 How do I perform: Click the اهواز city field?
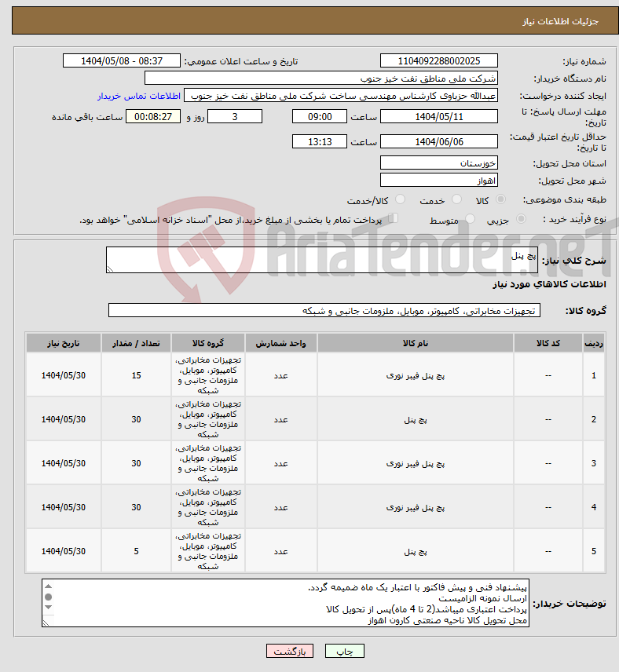[x=439, y=181]
